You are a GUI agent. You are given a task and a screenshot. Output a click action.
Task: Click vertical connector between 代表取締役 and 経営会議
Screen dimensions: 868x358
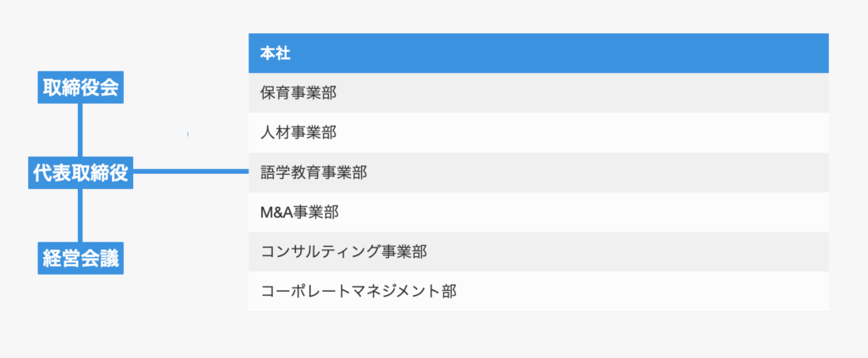click(81, 215)
